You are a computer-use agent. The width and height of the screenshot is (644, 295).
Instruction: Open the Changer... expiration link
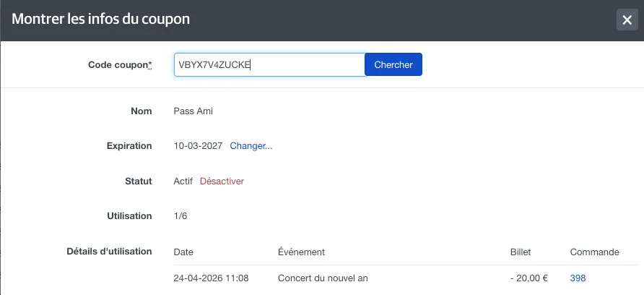(x=251, y=146)
